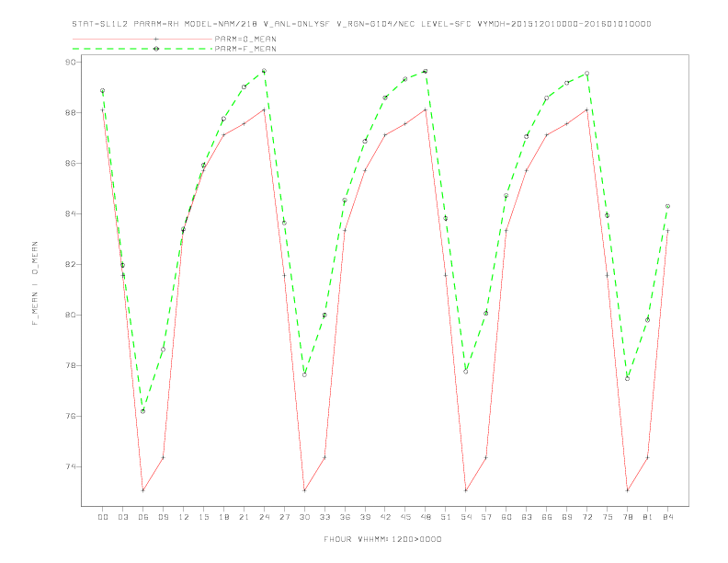Screen dimensions: 728x563
Task: Select the green dashed F_MEAN legend line sample
Action: tap(142, 49)
